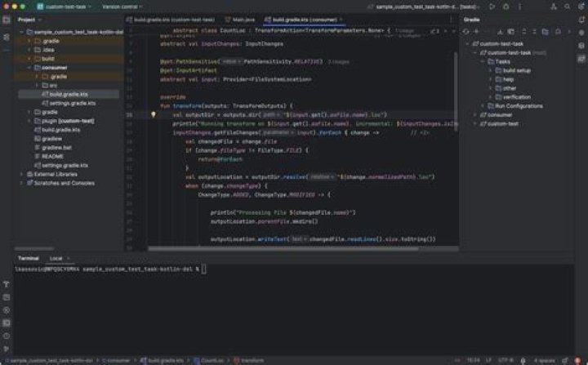Select the Local terminal session tab
This screenshot has height=365, width=588.
pyautogui.click(x=56, y=259)
